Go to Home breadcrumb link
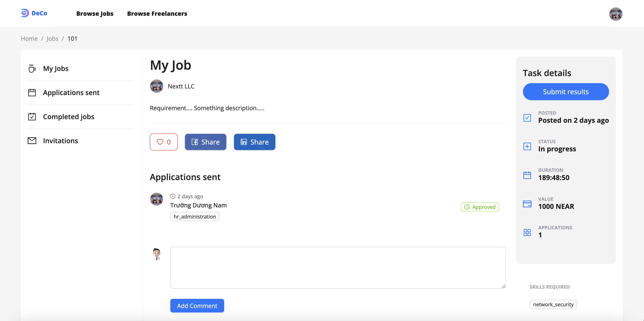Screen dimensions: 644x321 pos(29,39)
